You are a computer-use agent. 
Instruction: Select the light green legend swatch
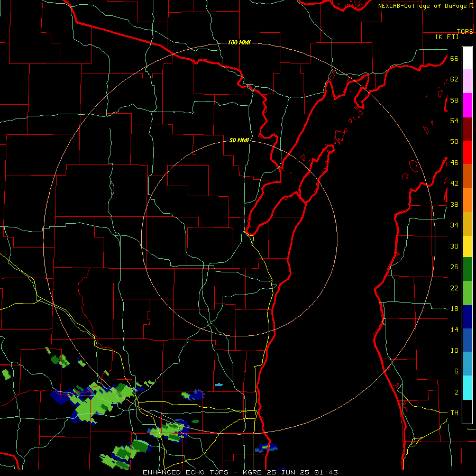pos(467,293)
